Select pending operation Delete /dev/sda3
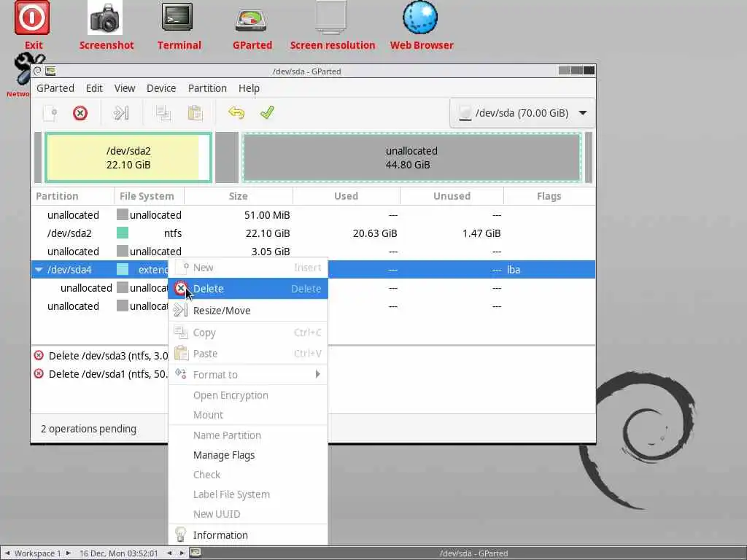Viewport: 747px width, 560px height. 108,356
